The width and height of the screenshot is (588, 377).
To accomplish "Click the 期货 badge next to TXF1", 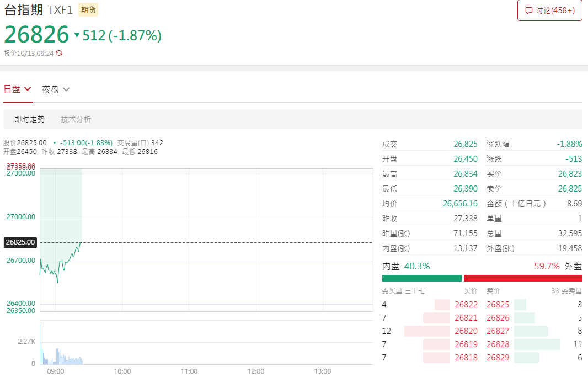I will pos(88,10).
